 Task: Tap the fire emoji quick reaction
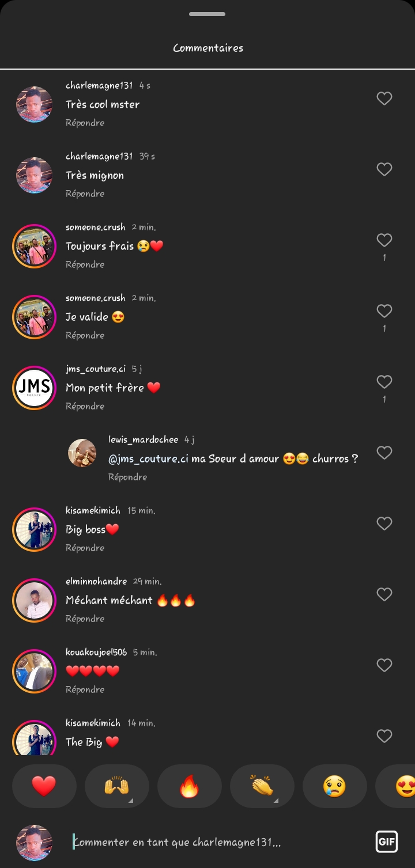(x=189, y=786)
